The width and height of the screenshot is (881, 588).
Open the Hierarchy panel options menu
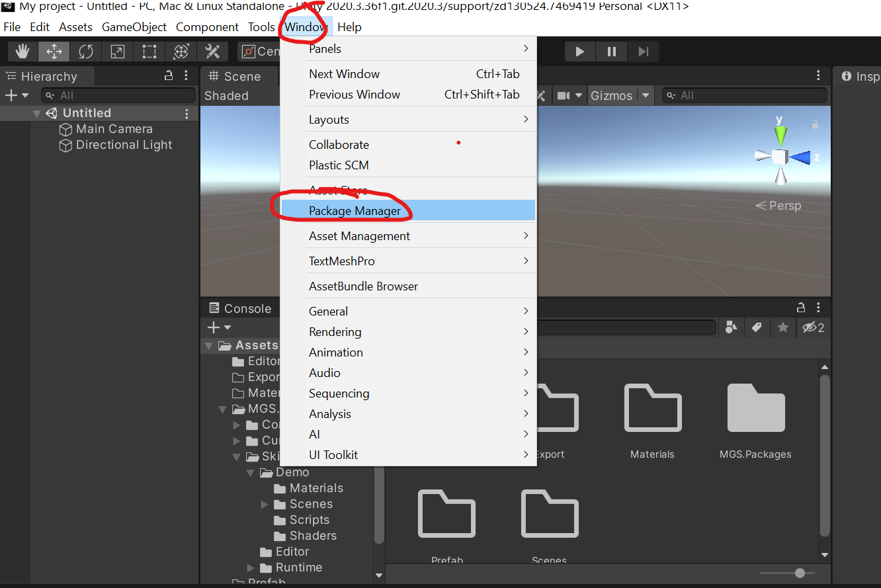click(187, 75)
